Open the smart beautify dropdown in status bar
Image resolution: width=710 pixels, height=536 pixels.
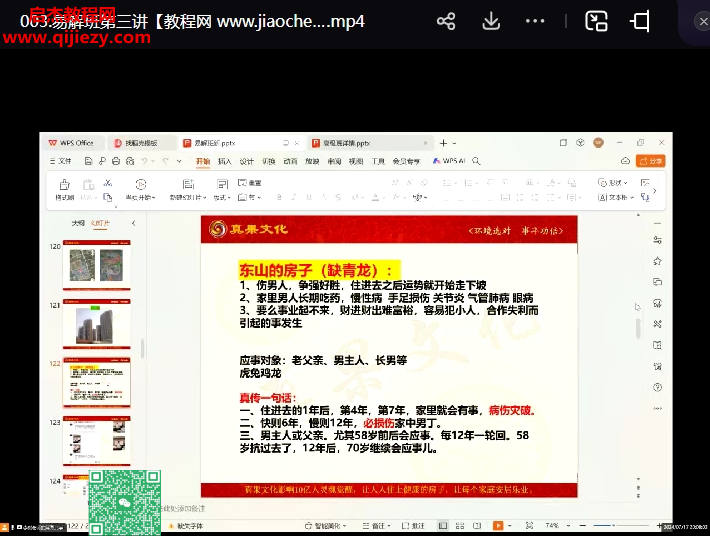[x=326, y=526]
